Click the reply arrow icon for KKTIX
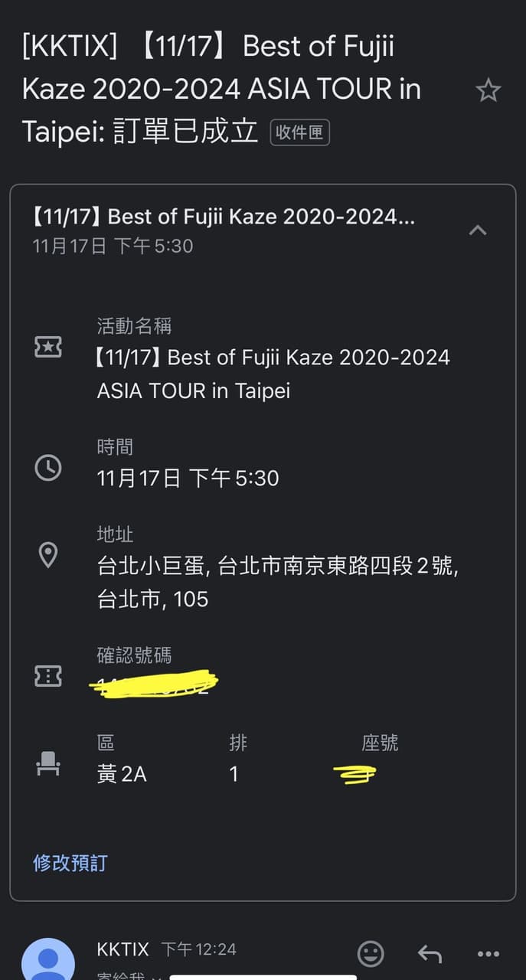Viewport: 526px width, 980px height. point(429,954)
